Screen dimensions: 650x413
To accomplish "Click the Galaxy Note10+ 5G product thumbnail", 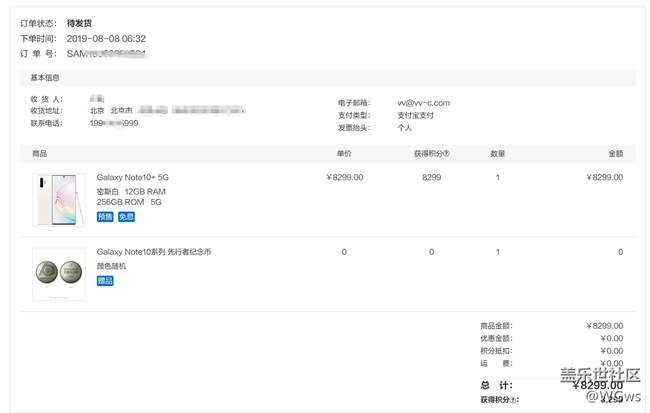I will pyautogui.click(x=59, y=199).
